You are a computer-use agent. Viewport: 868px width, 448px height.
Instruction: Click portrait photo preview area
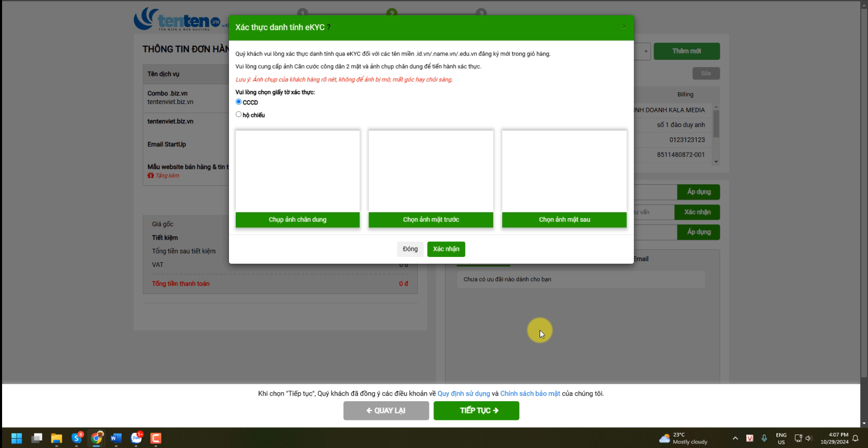click(x=298, y=171)
